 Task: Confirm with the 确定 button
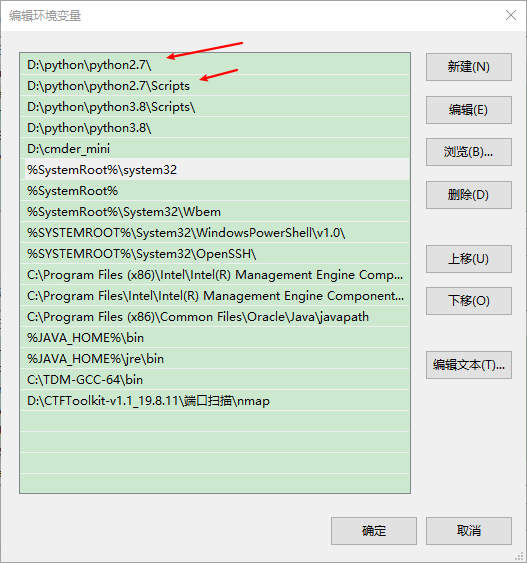tap(374, 531)
